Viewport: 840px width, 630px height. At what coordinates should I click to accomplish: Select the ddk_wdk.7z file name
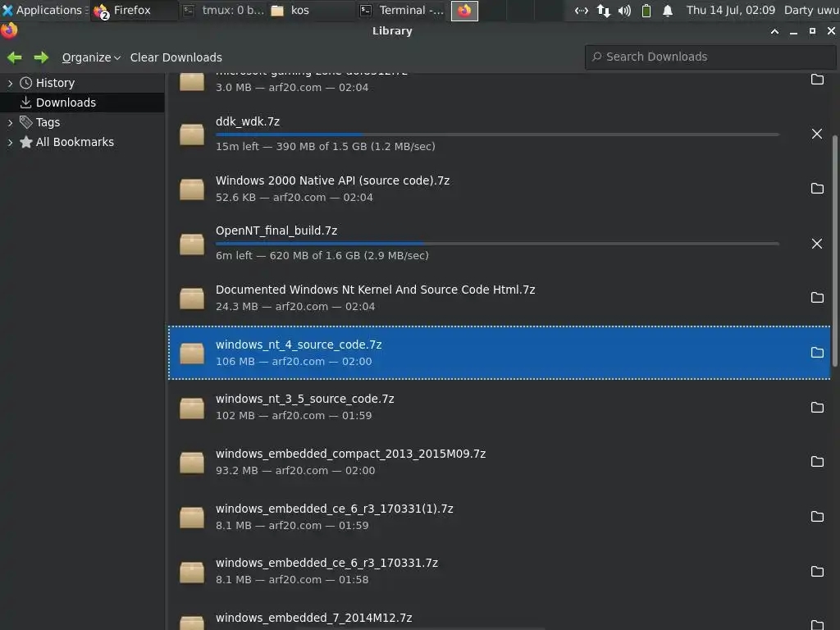248,121
